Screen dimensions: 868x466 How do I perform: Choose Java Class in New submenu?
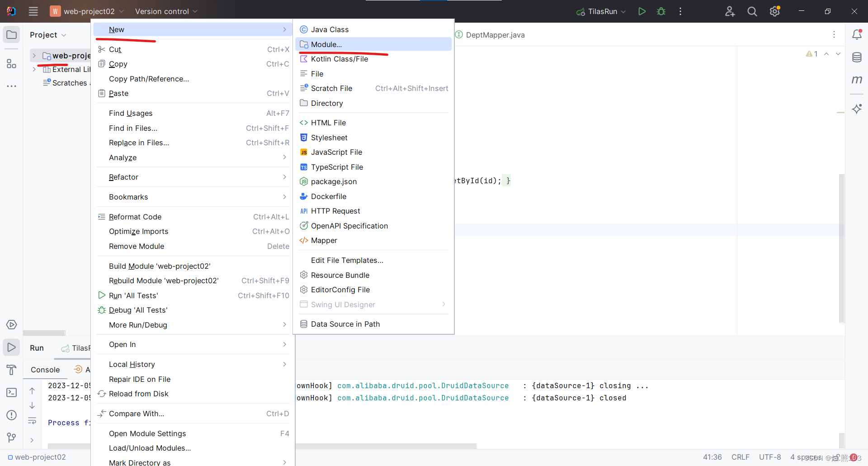click(x=373, y=29)
